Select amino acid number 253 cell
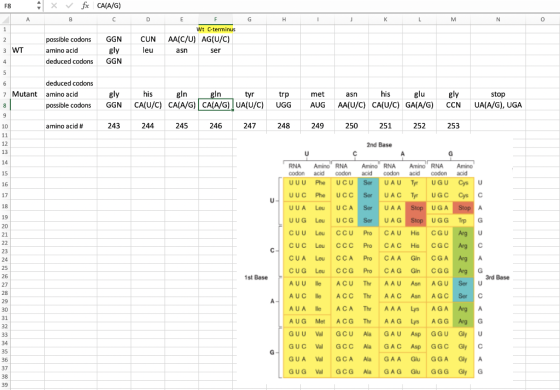Image resolution: width=560 pixels, height=390 pixels. [453, 126]
